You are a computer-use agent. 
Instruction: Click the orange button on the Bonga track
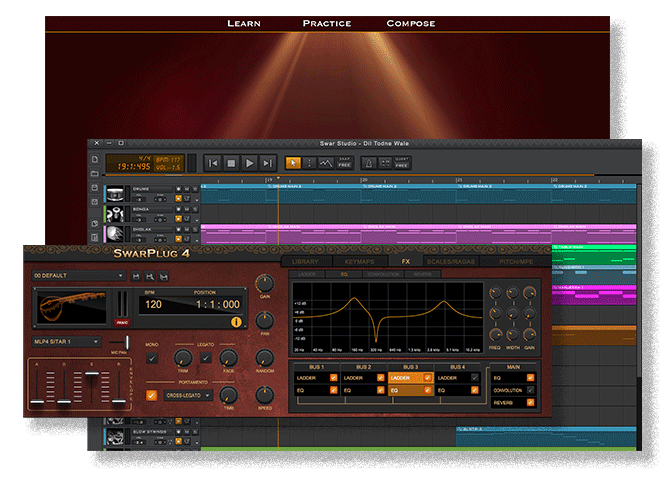point(179,219)
